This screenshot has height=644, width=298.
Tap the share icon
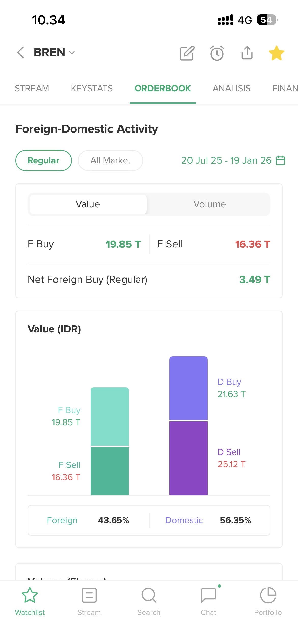tap(247, 53)
